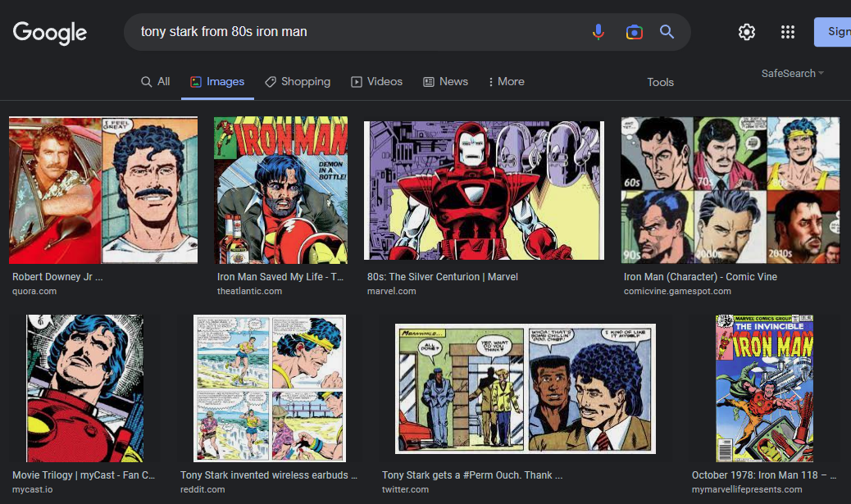Open the Comic Vine decades collage image
This screenshot has height=504, width=851.
730,190
